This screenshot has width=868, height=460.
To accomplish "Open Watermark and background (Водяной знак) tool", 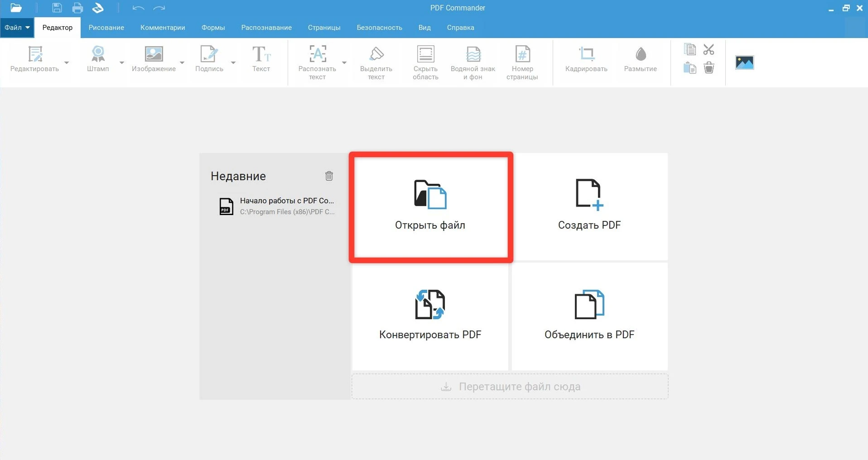I will pyautogui.click(x=473, y=54).
